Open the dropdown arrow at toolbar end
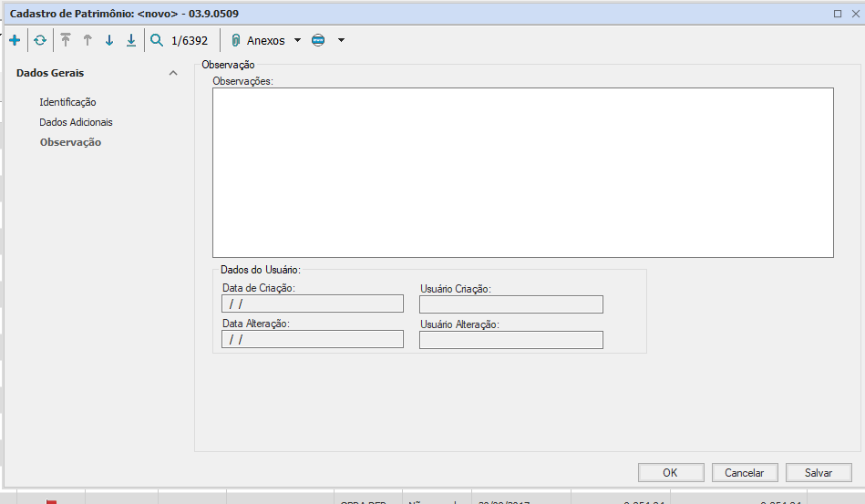 (341, 40)
